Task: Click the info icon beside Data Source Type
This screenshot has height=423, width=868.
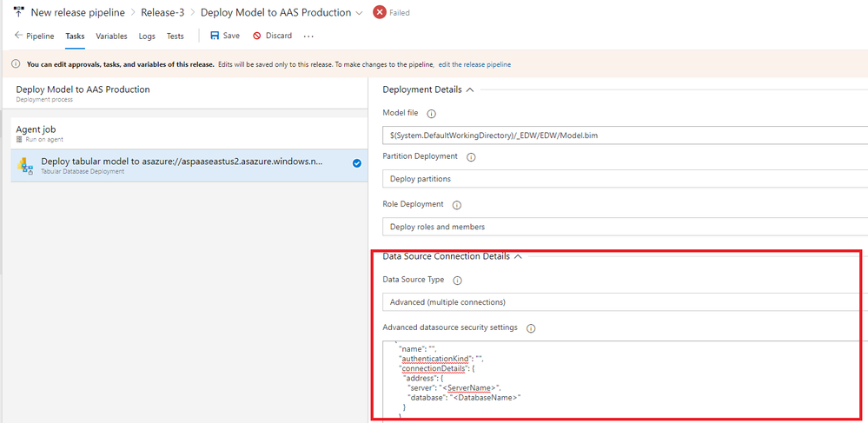Action: pos(457,281)
